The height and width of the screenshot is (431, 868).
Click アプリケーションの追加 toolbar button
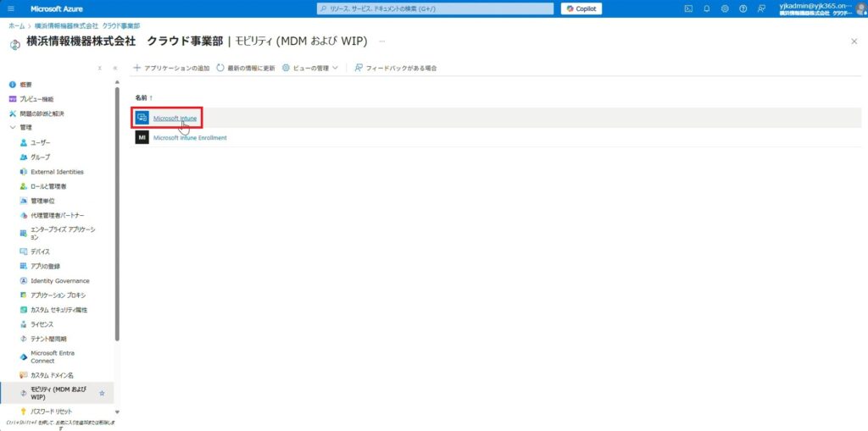171,68
